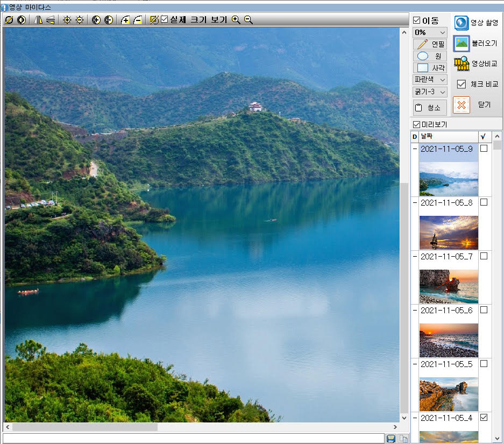This screenshot has width=504, height=444.
Task: Click the invert image icon in toolbar
Action: point(22,20)
